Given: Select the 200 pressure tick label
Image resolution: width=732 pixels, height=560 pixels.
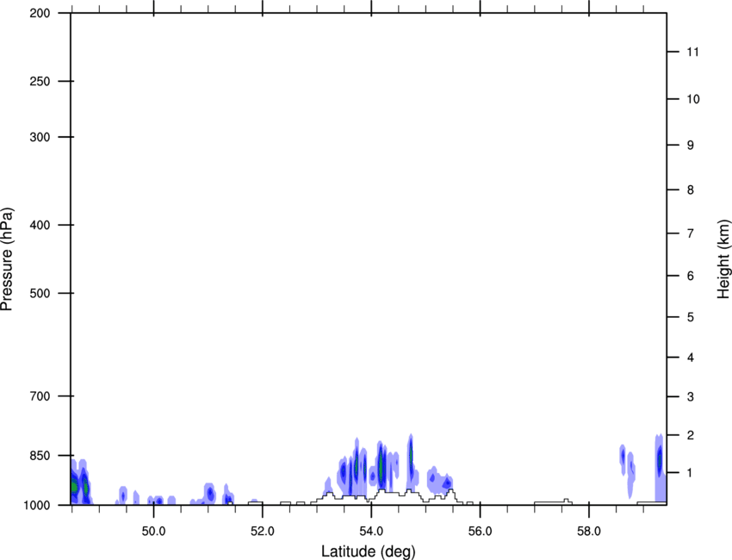Looking at the screenshot, I should click(40, 13).
